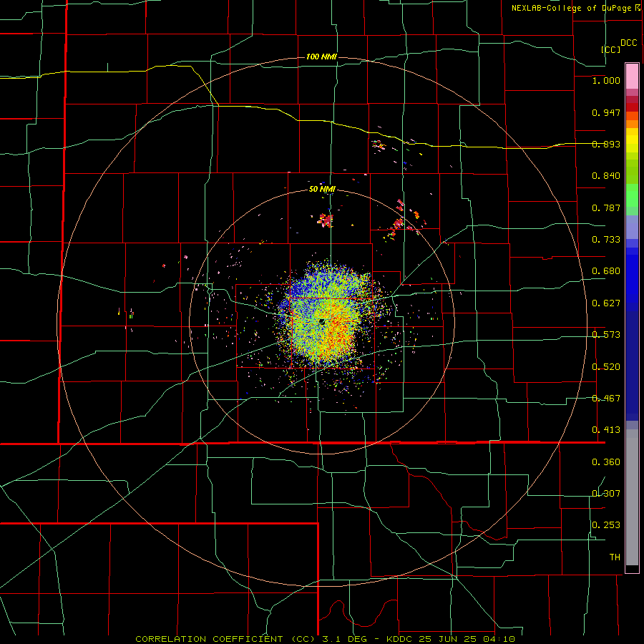Image resolution: width=644 pixels, height=644 pixels.
Task: Click the 0.520 scale value
Action: [606, 367]
